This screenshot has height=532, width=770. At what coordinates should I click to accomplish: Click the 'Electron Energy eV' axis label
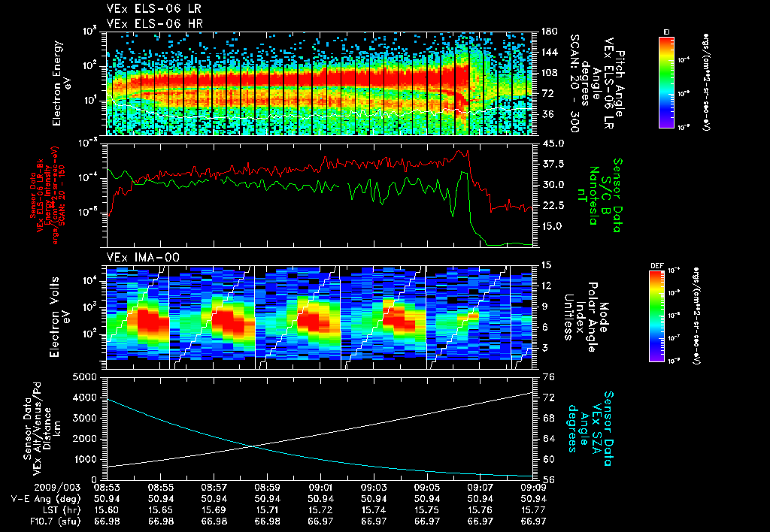pos(62,83)
